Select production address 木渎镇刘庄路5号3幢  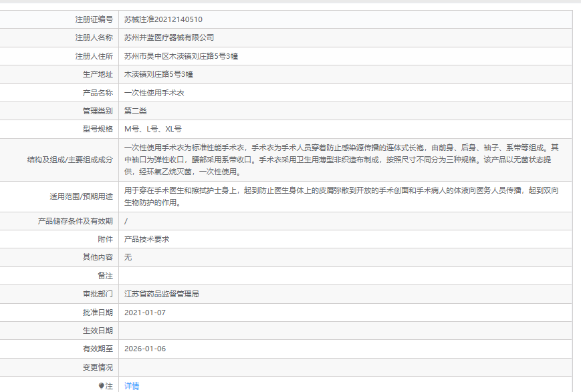158,74
